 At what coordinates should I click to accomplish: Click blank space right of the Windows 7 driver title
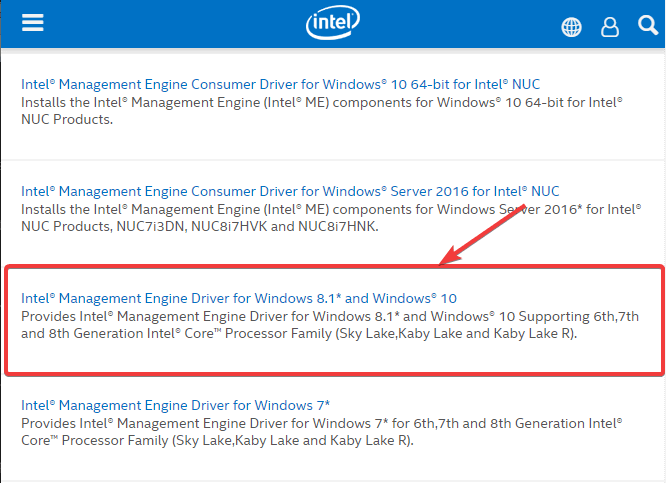tap(500, 405)
